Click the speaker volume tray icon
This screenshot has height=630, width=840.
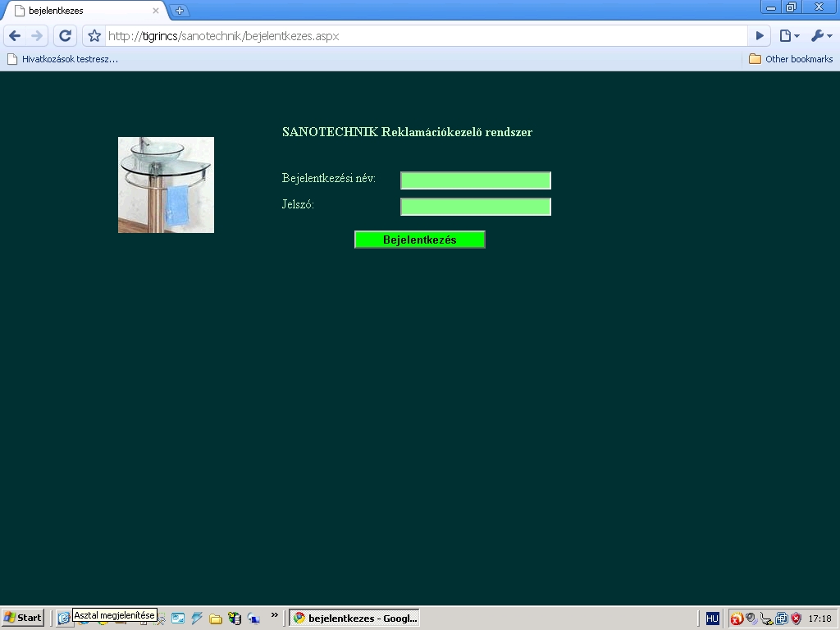point(751,619)
